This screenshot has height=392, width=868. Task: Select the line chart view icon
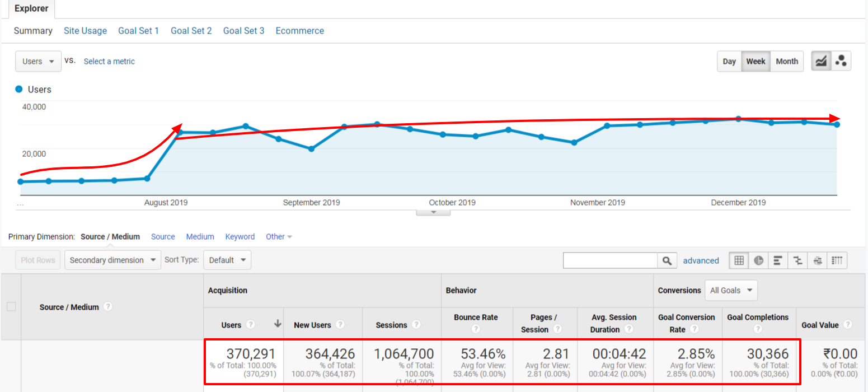tap(821, 61)
